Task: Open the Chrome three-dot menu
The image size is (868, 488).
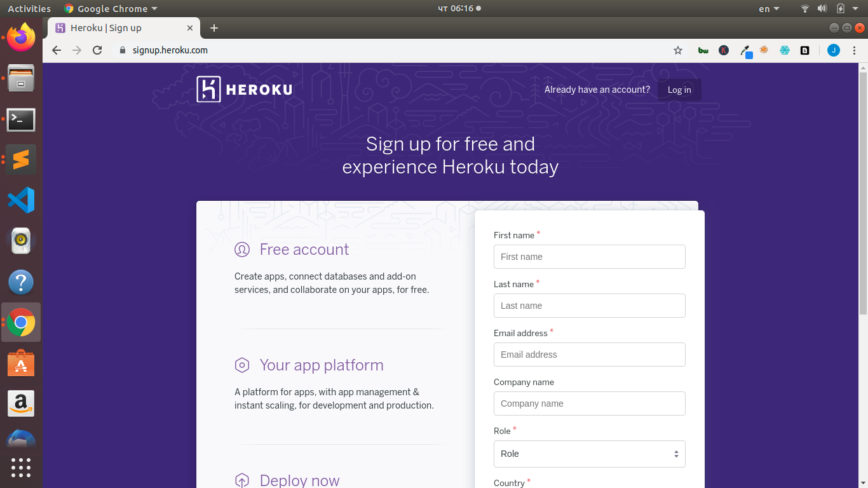Action: 854,50
